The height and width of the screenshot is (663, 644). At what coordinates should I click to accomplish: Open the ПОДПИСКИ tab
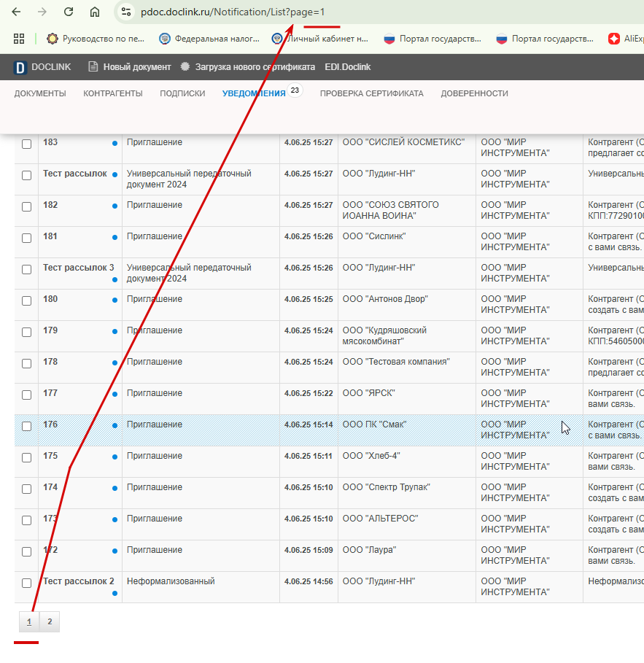[182, 93]
